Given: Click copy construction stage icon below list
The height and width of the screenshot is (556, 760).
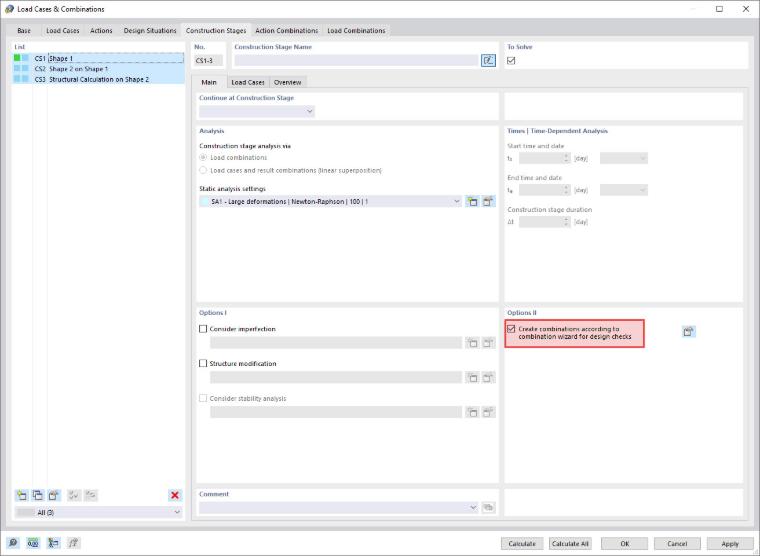Looking at the screenshot, I should [38, 495].
